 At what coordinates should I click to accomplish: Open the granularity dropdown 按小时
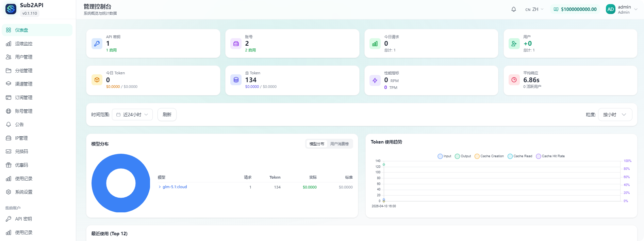pos(615,115)
